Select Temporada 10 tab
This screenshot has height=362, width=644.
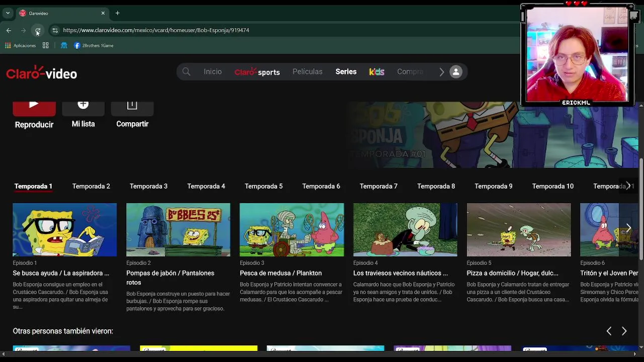[x=553, y=186]
